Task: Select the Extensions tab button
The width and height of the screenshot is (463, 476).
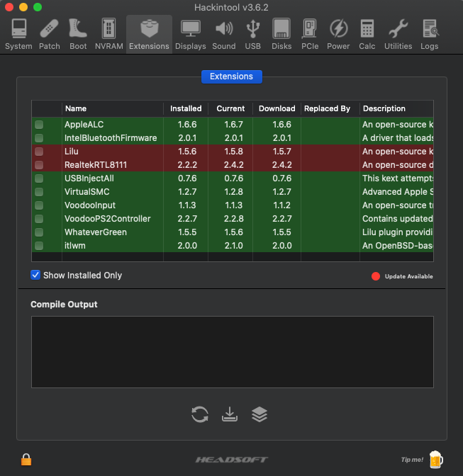Action: click(x=231, y=76)
